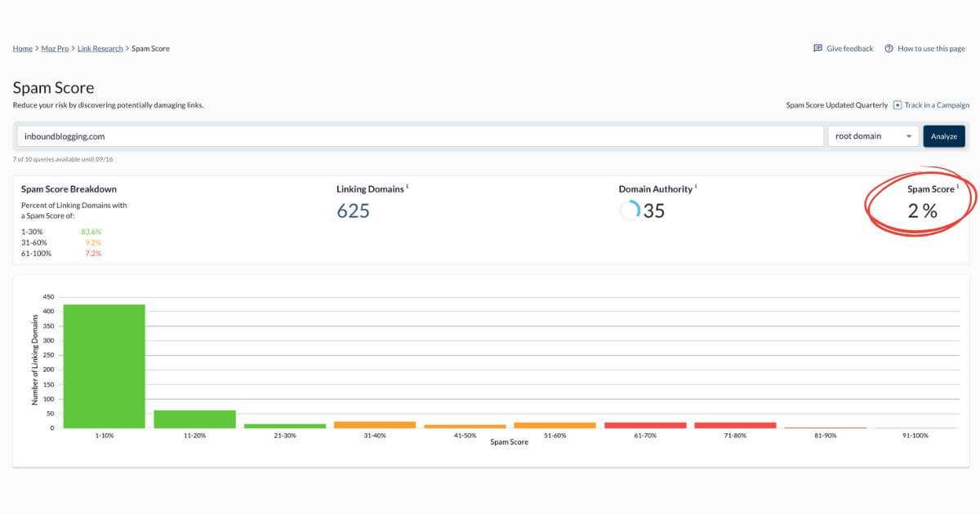
Task: Click the Analyze button
Action: [944, 136]
